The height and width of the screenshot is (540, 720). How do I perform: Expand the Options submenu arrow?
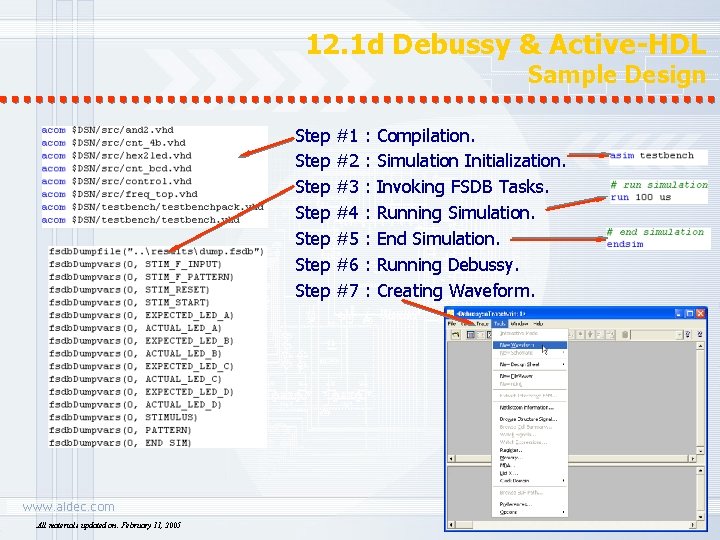tap(563, 512)
